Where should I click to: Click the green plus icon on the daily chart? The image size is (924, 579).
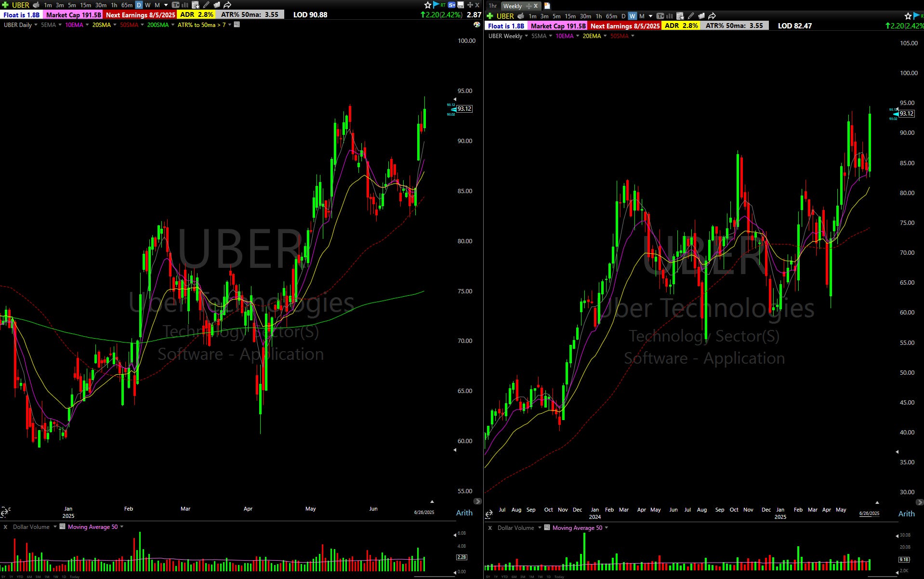(5, 5)
